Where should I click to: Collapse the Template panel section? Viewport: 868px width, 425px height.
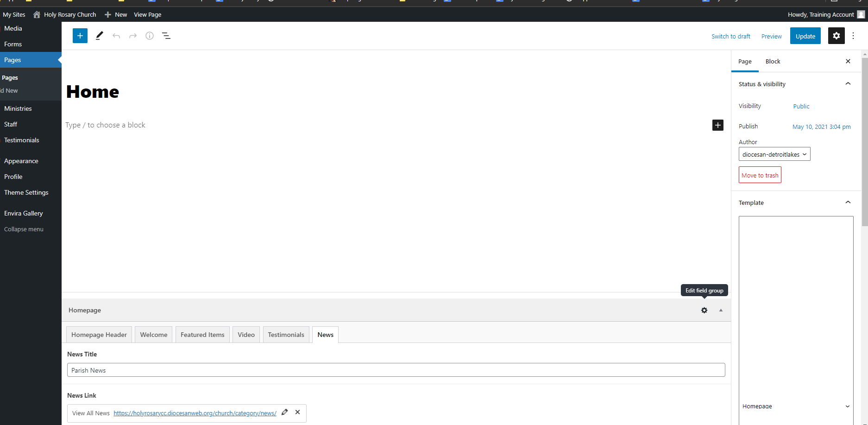click(848, 203)
